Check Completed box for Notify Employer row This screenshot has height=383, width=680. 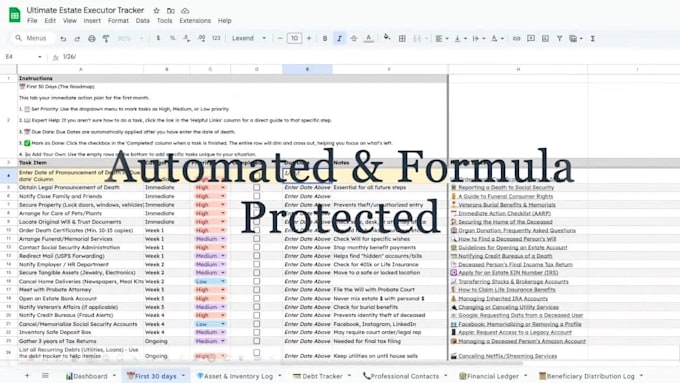point(257,264)
